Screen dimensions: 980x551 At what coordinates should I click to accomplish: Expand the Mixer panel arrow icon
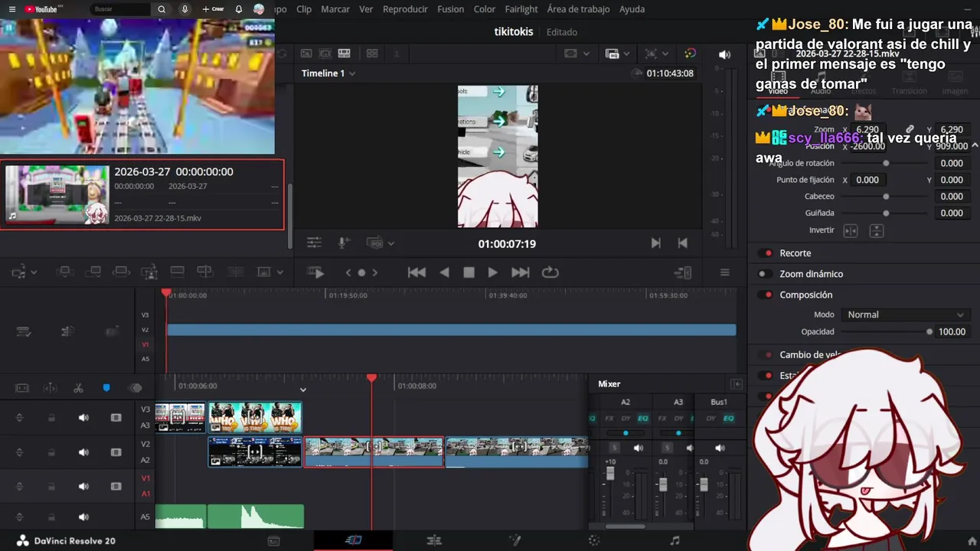(737, 384)
